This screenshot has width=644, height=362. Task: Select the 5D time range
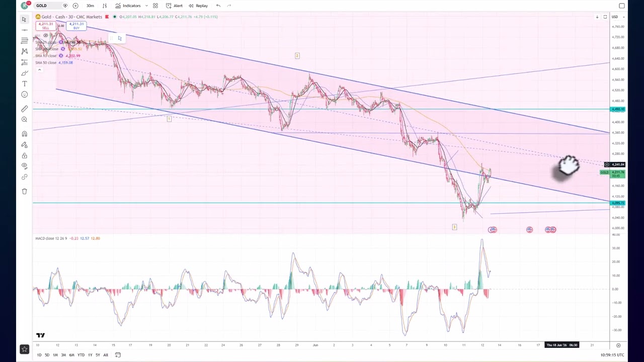click(x=47, y=355)
